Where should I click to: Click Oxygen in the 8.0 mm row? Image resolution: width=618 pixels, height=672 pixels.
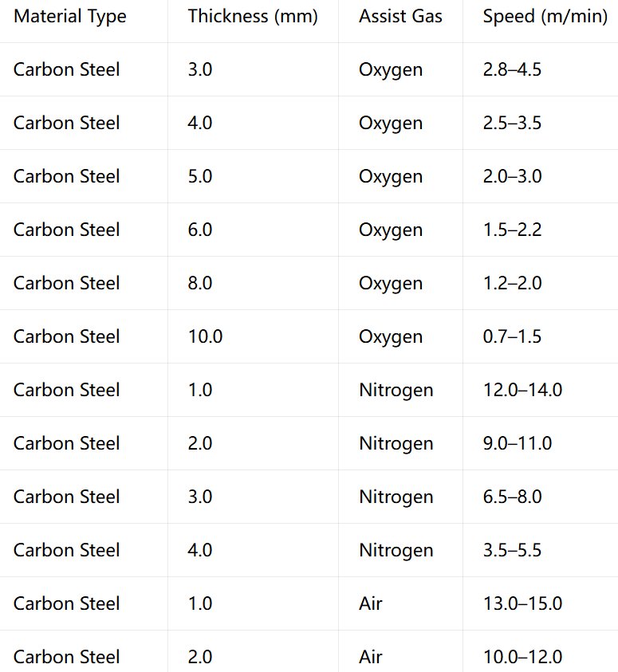(x=391, y=284)
